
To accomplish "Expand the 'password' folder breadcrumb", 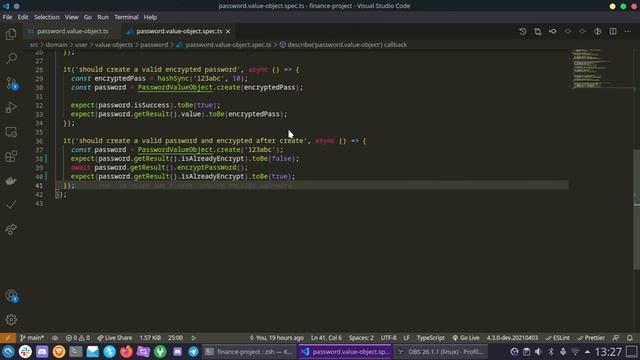I will pyautogui.click(x=154, y=45).
